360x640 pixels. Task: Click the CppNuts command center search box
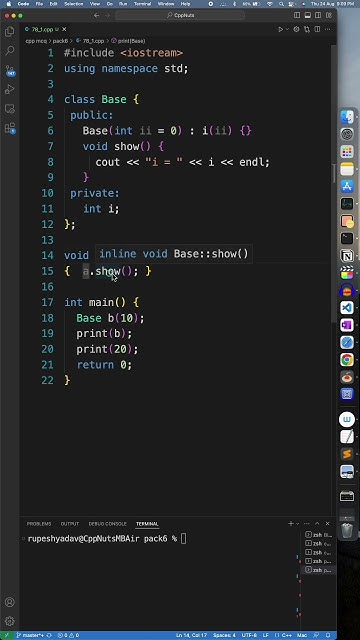[180, 16]
